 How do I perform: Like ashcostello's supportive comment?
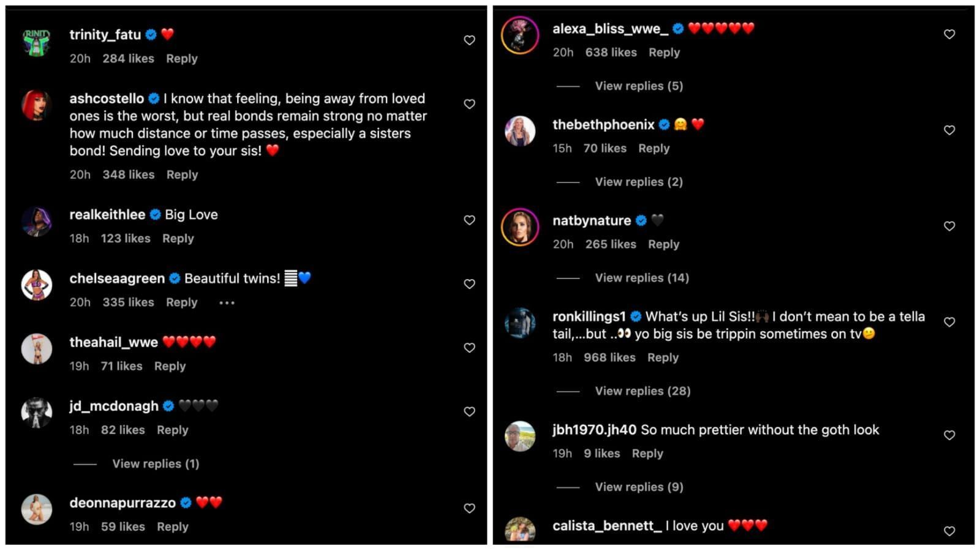pos(469,104)
